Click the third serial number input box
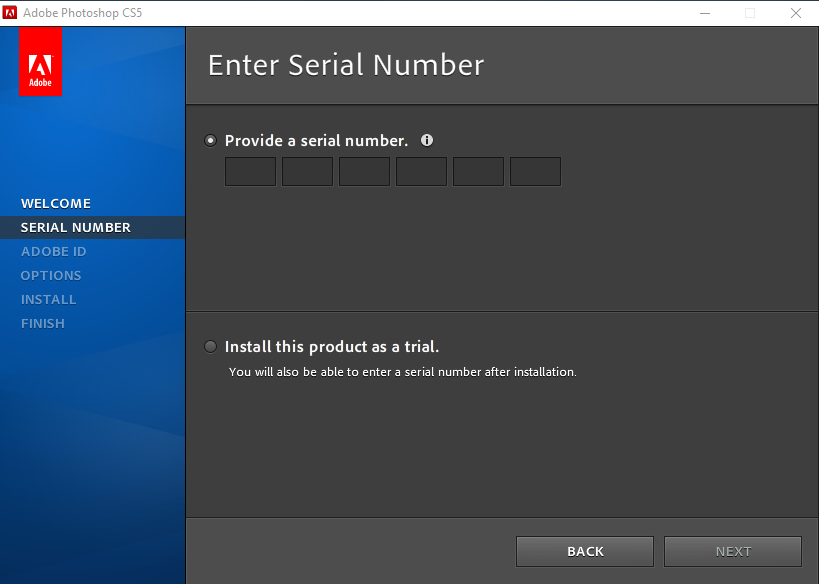 364,171
